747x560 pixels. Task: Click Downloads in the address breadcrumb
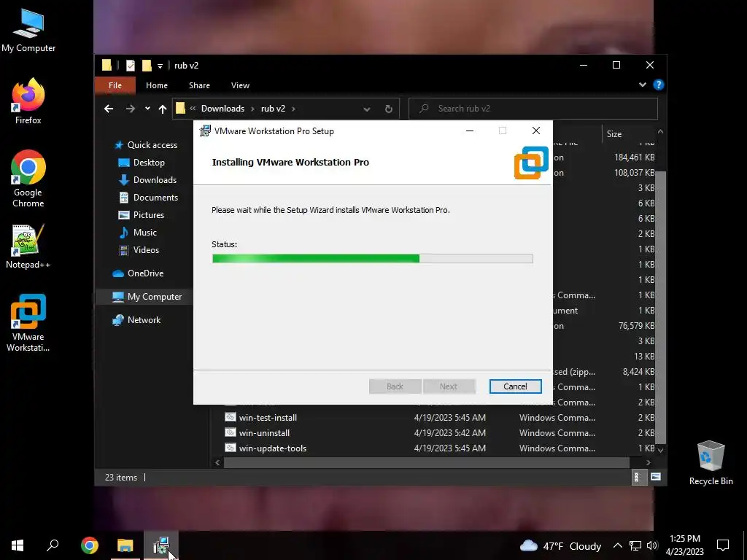222,109
